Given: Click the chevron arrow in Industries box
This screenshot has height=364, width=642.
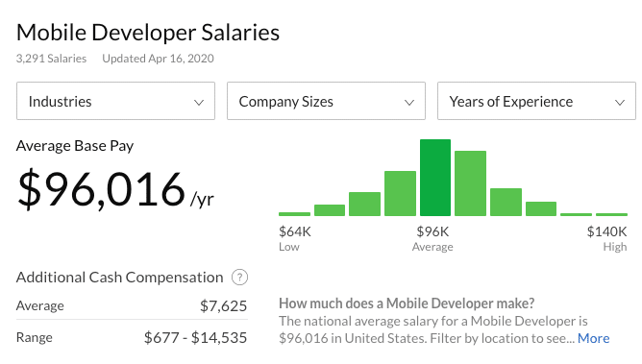Looking at the screenshot, I should click(x=199, y=103).
